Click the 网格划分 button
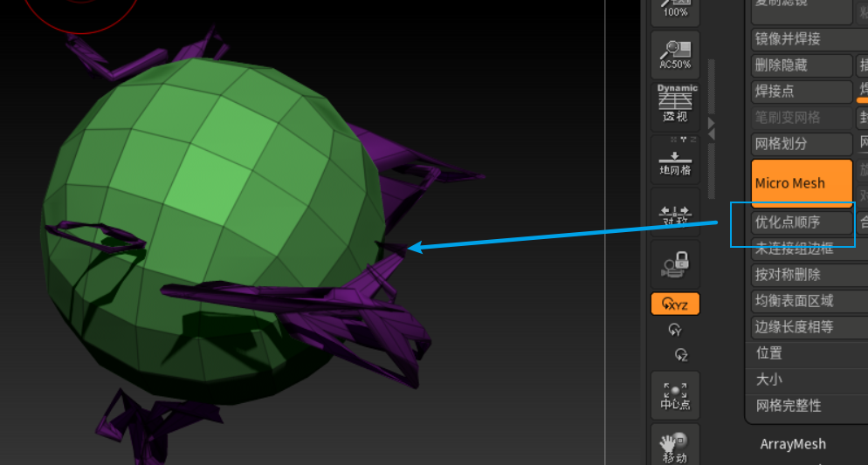This screenshot has width=868, height=465. pyautogui.click(x=802, y=144)
